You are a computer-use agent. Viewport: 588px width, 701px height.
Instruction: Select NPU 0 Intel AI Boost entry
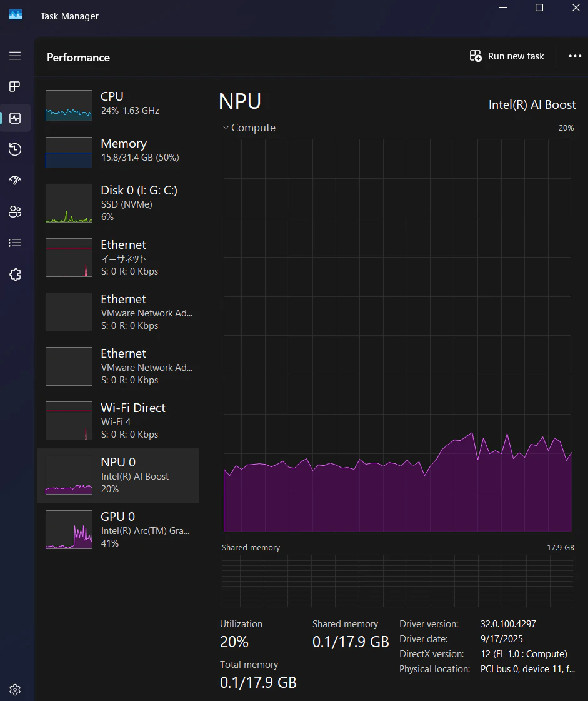118,475
